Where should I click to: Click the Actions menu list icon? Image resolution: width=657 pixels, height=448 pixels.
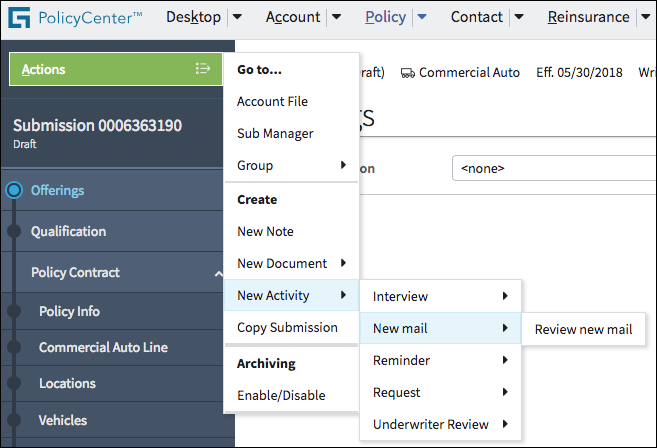[x=203, y=69]
